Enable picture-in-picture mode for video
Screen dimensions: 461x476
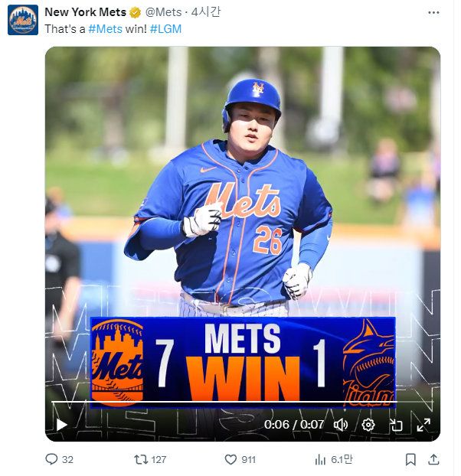tap(396, 424)
